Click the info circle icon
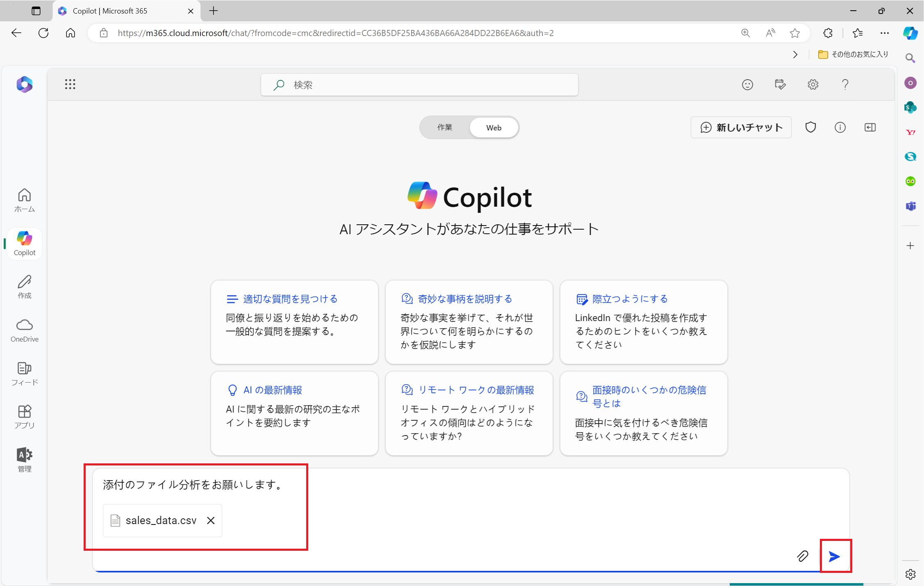Image resolution: width=924 pixels, height=586 pixels. point(840,128)
